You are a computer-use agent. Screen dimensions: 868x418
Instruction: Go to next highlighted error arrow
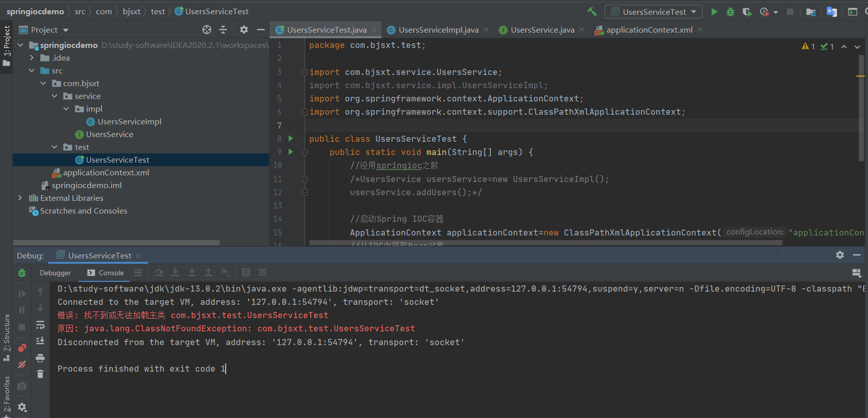857,46
